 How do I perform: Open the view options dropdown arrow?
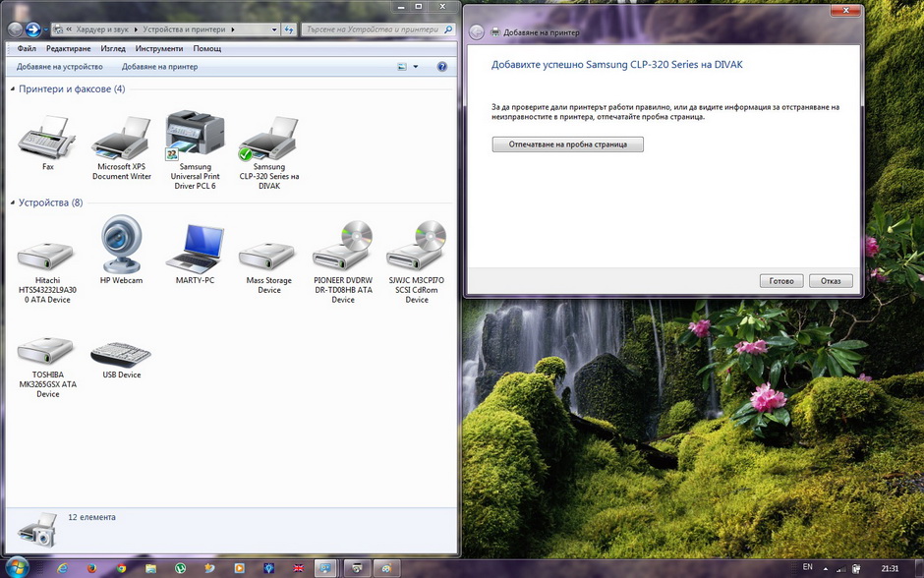(x=416, y=67)
